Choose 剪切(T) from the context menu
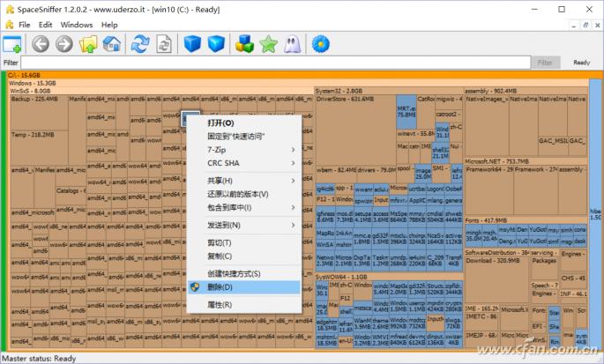This screenshot has width=604, height=364. coord(244,242)
